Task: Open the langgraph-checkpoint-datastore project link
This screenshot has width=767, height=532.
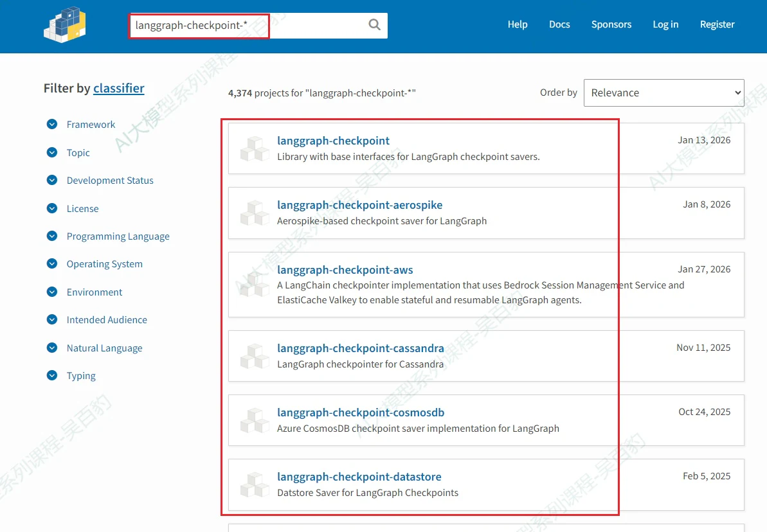Action: point(359,477)
